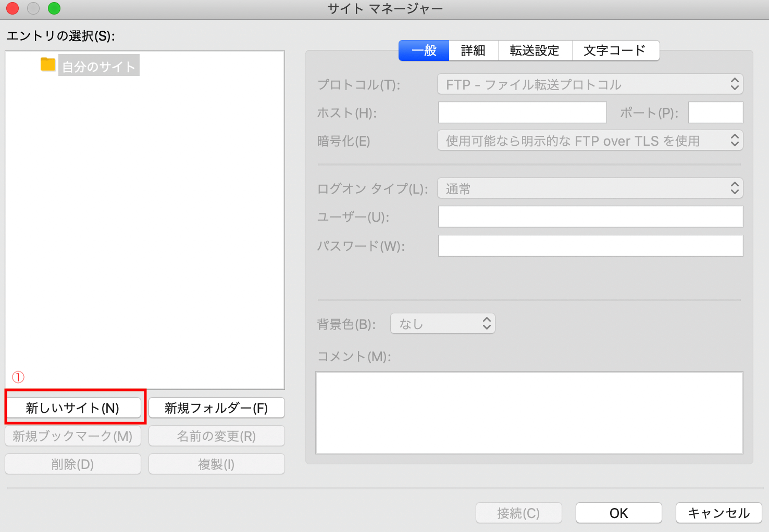Viewport: 769px width, 532px height.
Task: Open the 文字コード tab
Action: (616, 50)
